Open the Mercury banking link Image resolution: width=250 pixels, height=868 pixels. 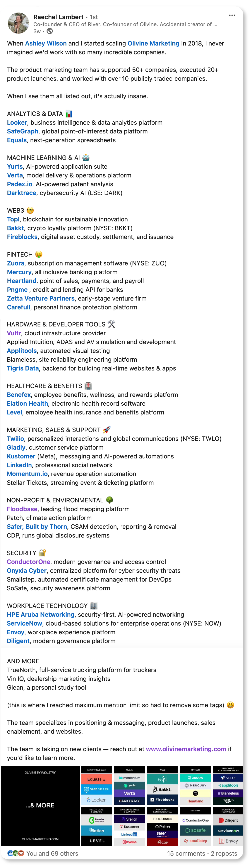[x=19, y=272]
